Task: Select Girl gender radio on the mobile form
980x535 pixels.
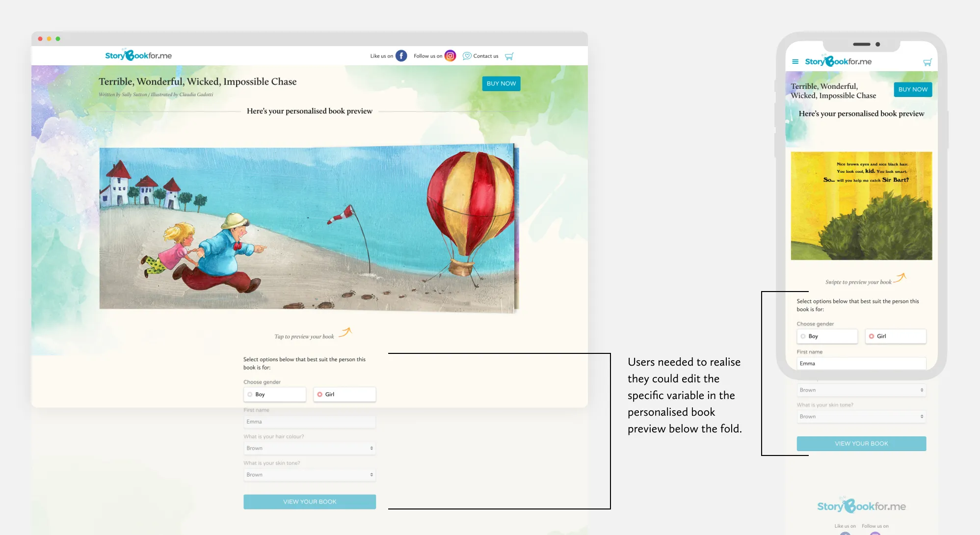Action: 895,336
